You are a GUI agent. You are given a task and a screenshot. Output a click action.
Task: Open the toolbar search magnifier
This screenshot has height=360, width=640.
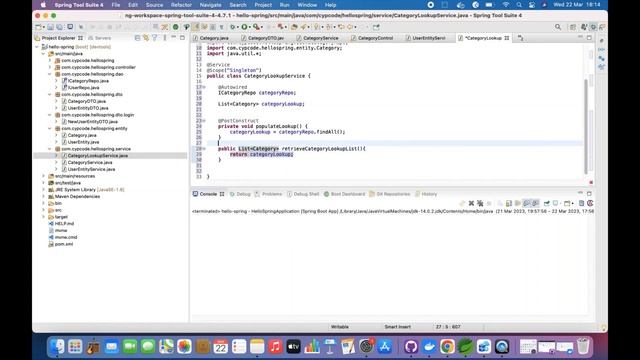558,27
